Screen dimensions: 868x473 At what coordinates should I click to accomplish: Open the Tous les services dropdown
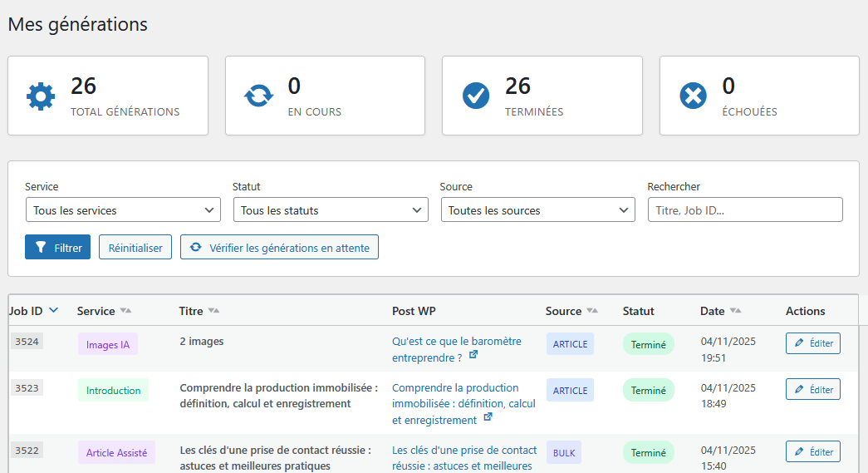click(123, 210)
